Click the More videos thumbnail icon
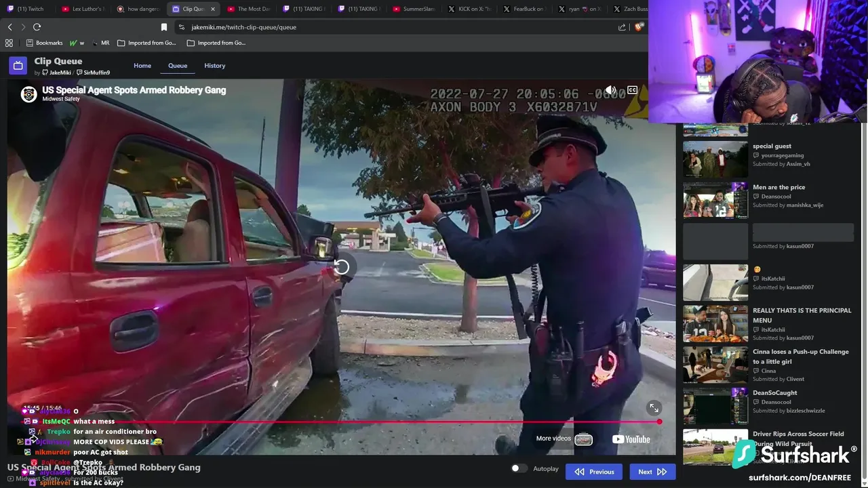Image resolution: width=868 pixels, height=488 pixels. coord(583,439)
